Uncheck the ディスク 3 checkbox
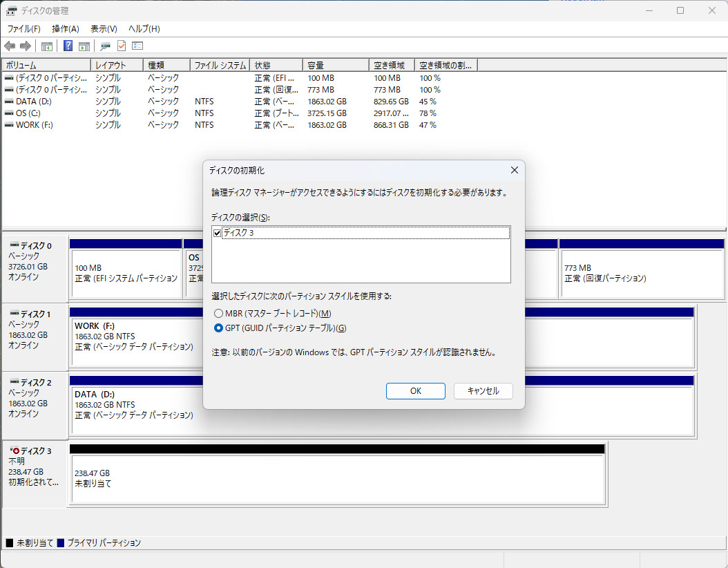Screen dimensions: 728x568 (218, 232)
